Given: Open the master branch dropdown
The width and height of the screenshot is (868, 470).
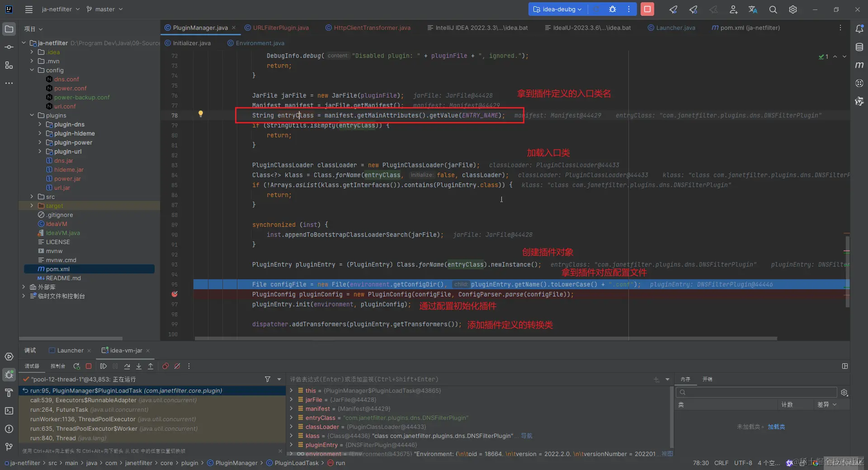Looking at the screenshot, I should 105,9.
